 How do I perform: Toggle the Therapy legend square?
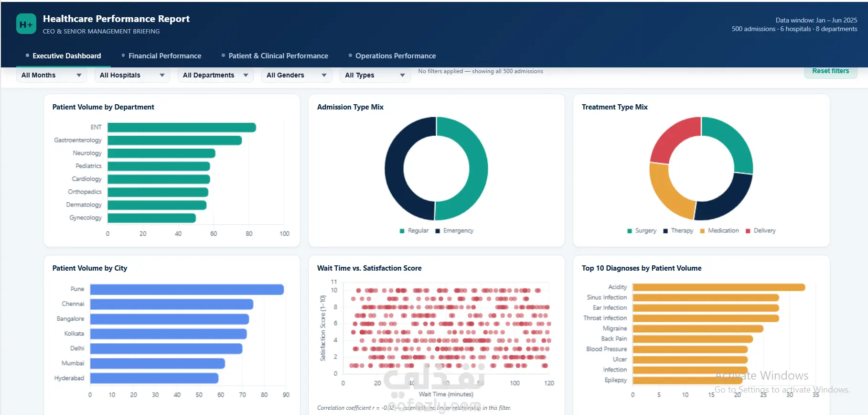point(665,231)
